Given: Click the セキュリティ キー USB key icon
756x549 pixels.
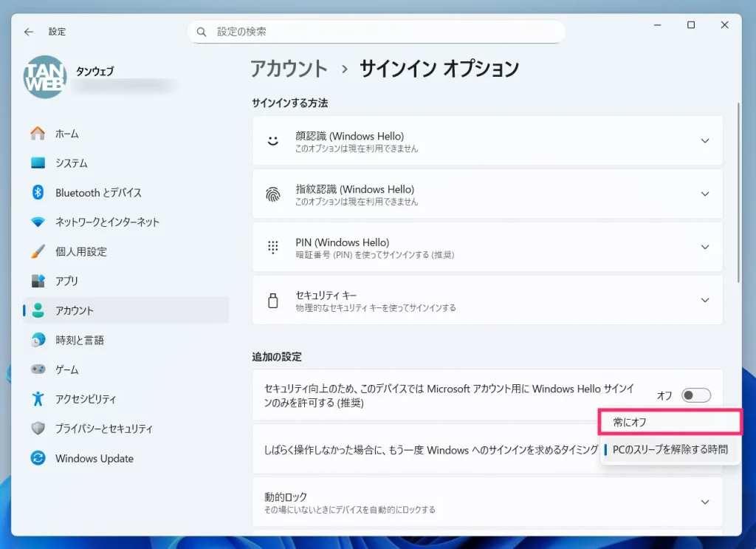Looking at the screenshot, I should 273,300.
